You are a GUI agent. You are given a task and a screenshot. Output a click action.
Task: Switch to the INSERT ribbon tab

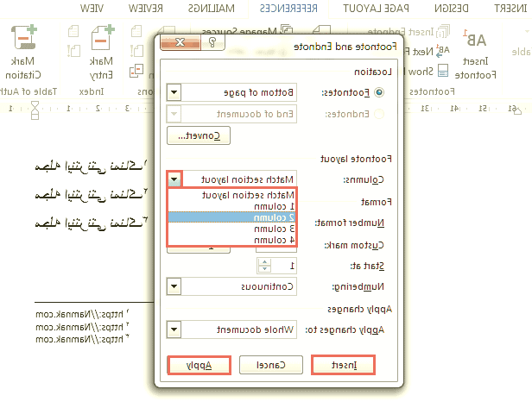click(510, 9)
